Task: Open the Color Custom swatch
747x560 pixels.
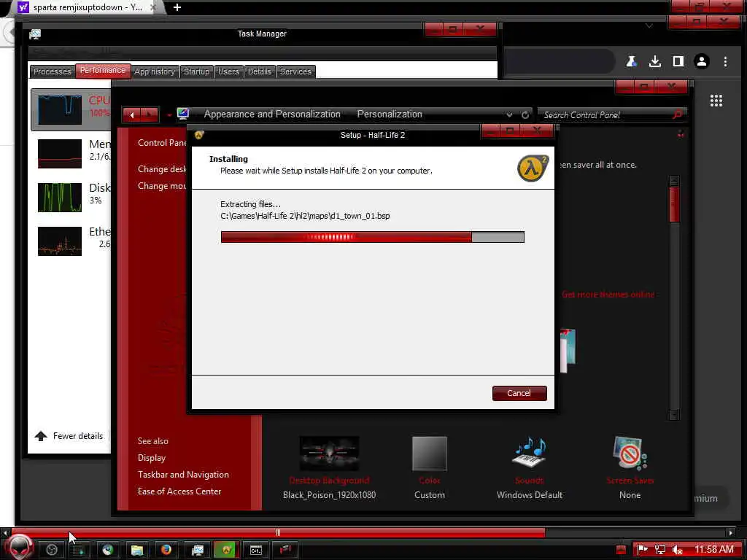Action: (429, 454)
